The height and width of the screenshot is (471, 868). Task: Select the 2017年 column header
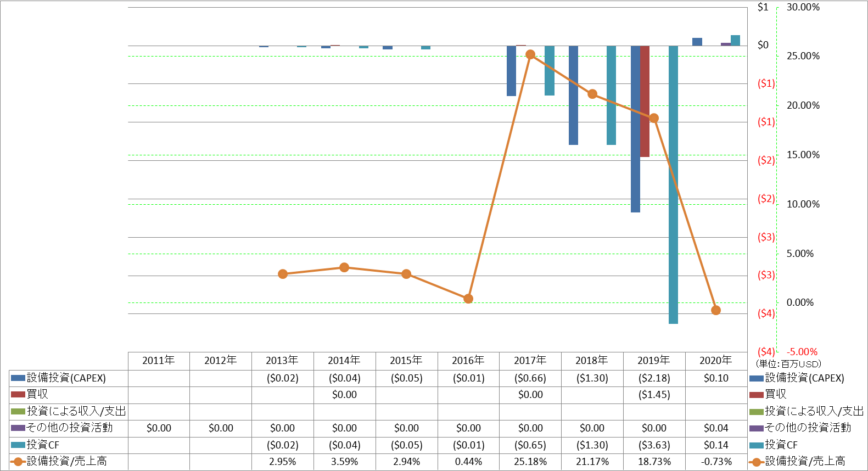point(530,361)
